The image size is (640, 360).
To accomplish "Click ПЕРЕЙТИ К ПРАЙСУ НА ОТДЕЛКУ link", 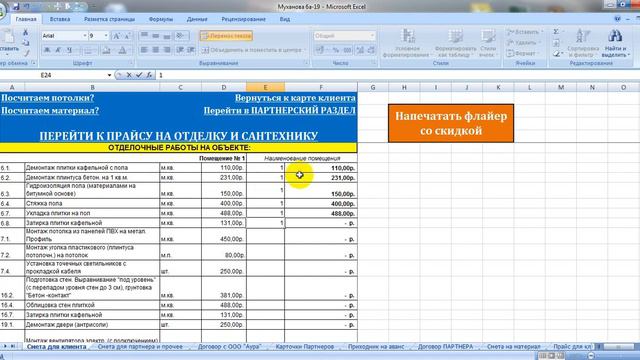I will point(178,136).
